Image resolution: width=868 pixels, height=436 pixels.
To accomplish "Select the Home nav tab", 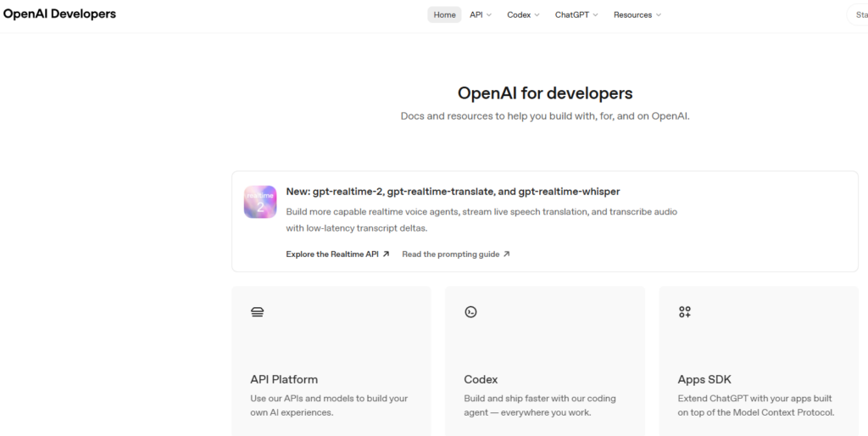I will (x=444, y=15).
